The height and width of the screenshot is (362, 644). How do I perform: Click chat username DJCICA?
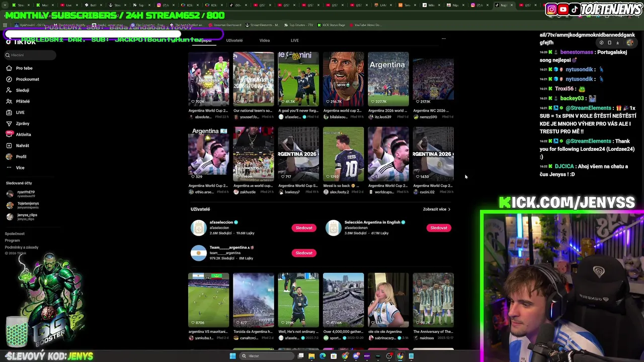point(564,166)
